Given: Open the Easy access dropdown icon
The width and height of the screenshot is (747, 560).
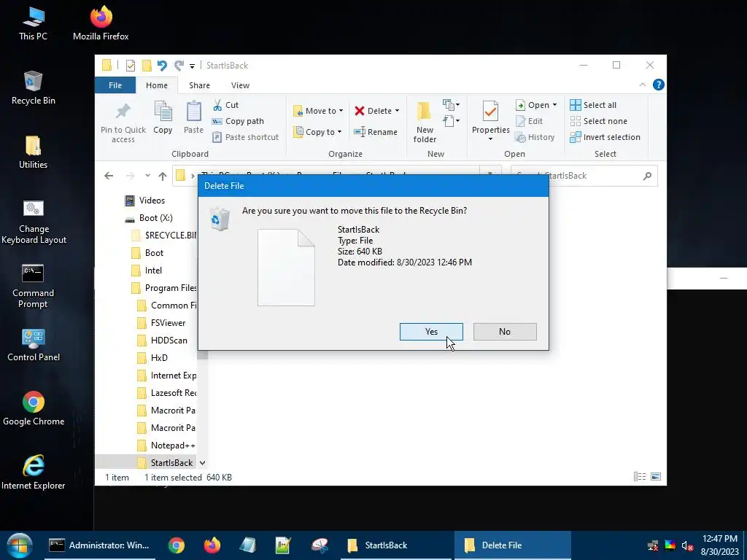Looking at the screenshot, I should [451, 121].
